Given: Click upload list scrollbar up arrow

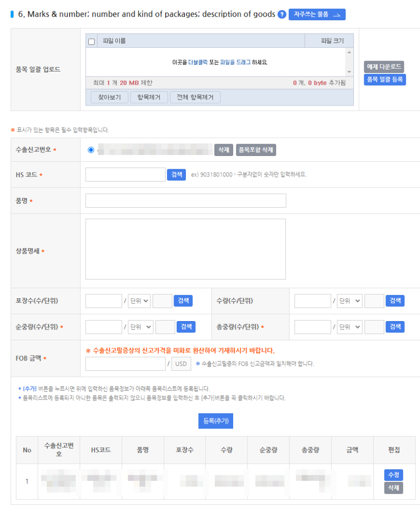Looking at the screenshot, I should point(349,52).
